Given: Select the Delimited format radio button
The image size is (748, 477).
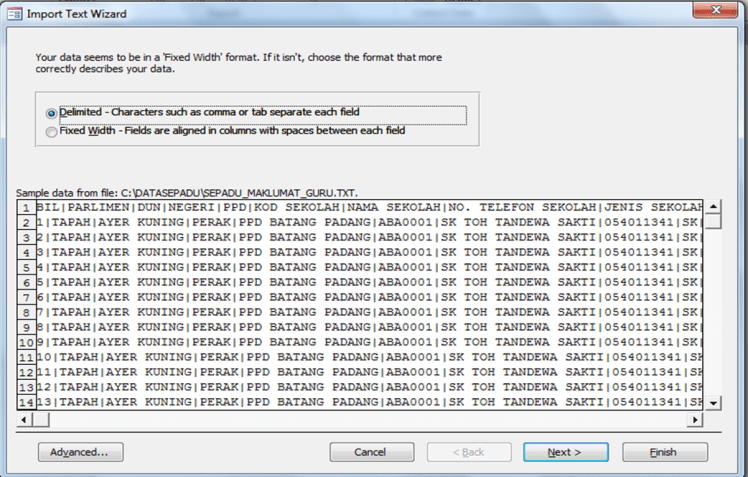Looking at the screenshot, I should point(51,114).
